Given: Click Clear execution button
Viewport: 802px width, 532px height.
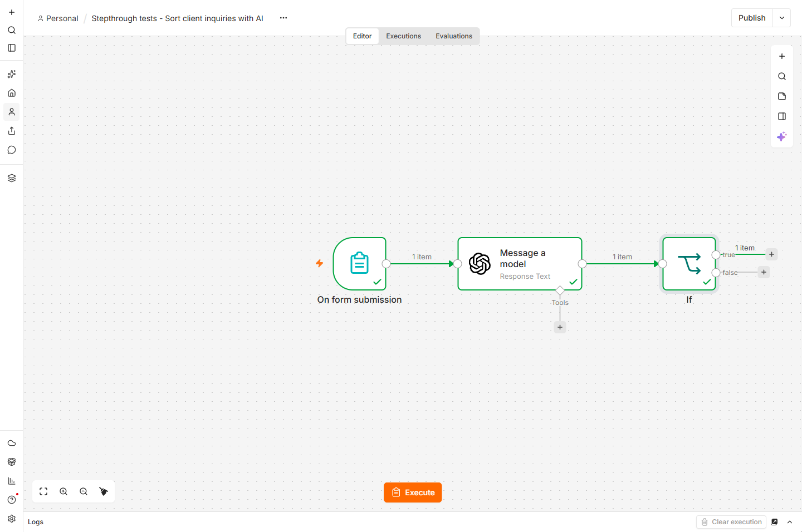Looking at the screenshot, I should coord(731,522).
